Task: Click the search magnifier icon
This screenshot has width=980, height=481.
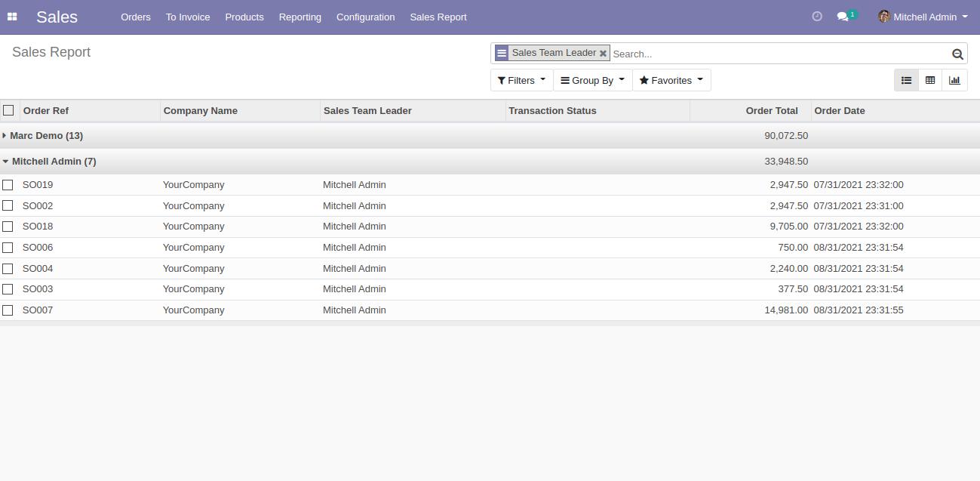Action: 957,54
